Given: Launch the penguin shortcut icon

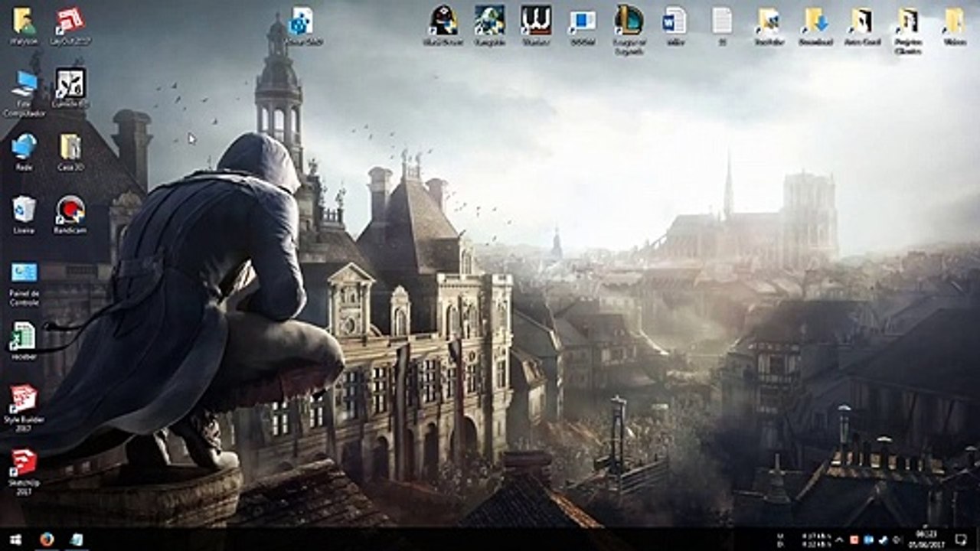Looking at the screenshot, I should (x=443, y=26).
